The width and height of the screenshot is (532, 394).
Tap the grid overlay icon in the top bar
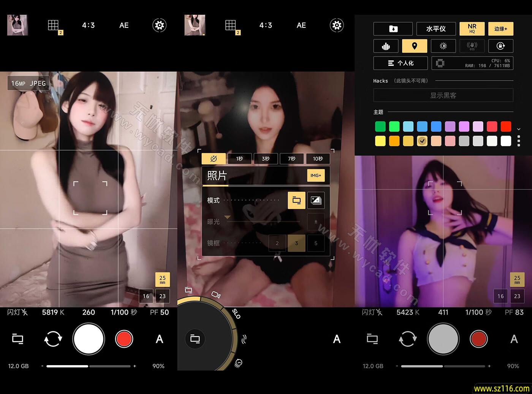[x=53, y=25]
